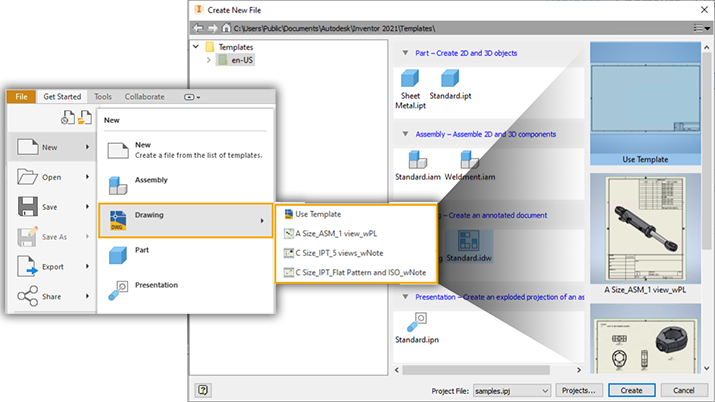
Task: Select the Standard.ipt template icon
Action: (x=450, y=78)
